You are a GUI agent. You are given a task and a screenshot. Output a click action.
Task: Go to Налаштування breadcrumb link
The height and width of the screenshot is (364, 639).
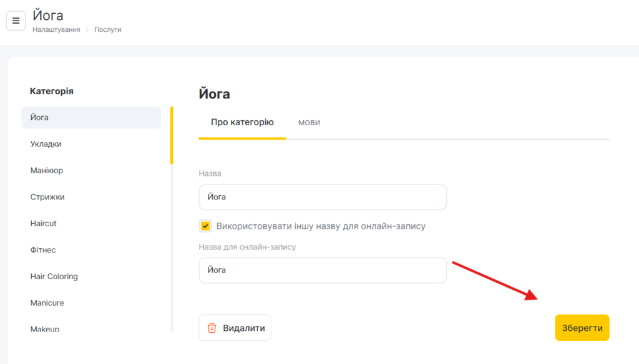56,29
